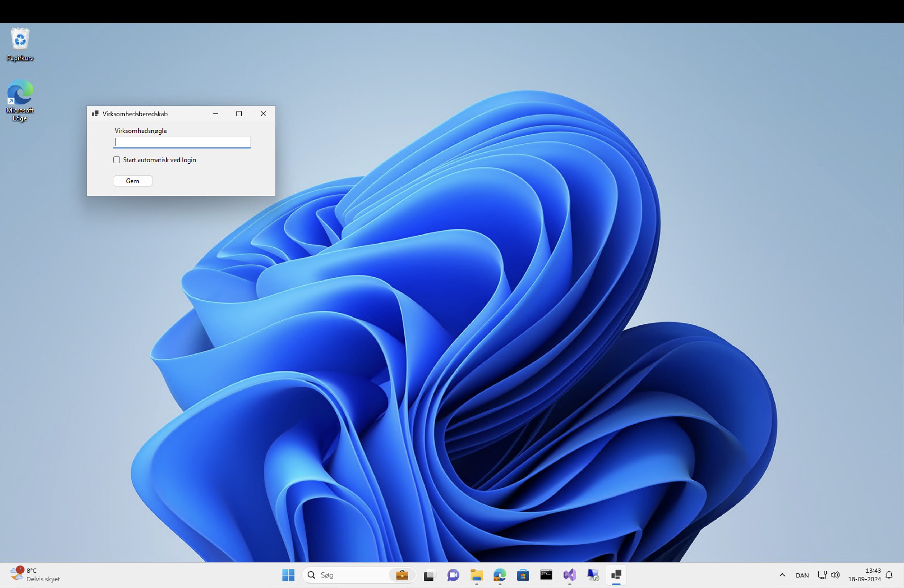Launch Teams Chat from taskbar

pyautogui.click(x=453, y=575)
